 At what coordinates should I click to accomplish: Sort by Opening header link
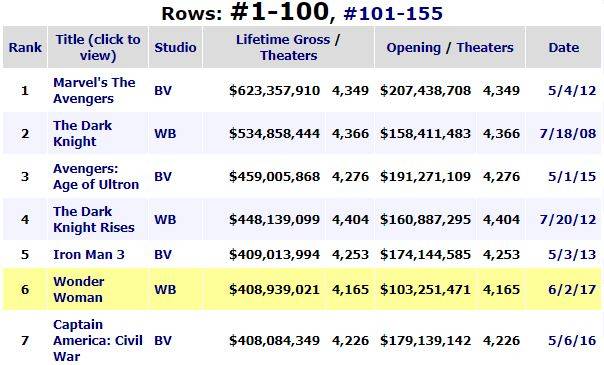413,47
